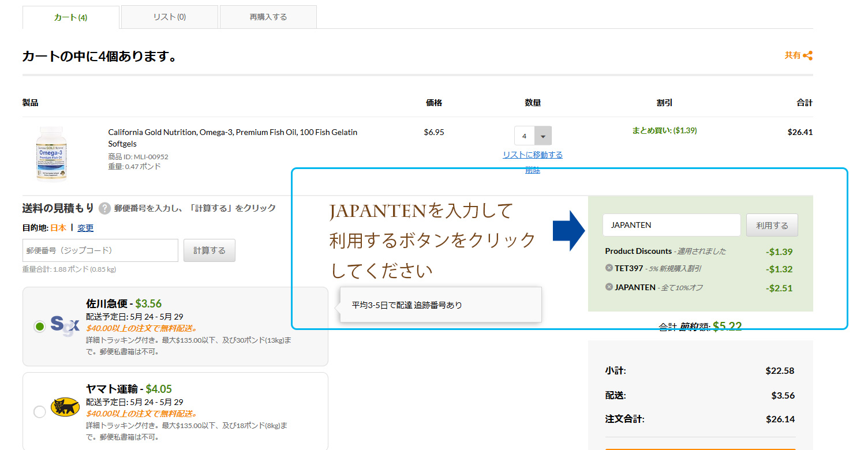Image resolution: width=868 pixels, height=450 pixels.
Task: Click the ヤマト運輸 - $4.05 shipping title
Action: pyautogui.click(x=129, y=389)
